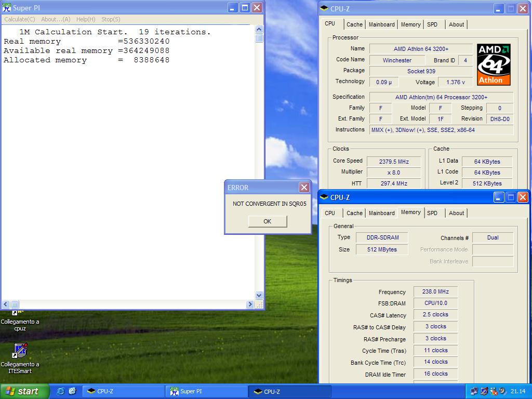Click the Super PI vertical scrollbar thumb
This screenshot has height=399, width=532.
tap(259, 37)
